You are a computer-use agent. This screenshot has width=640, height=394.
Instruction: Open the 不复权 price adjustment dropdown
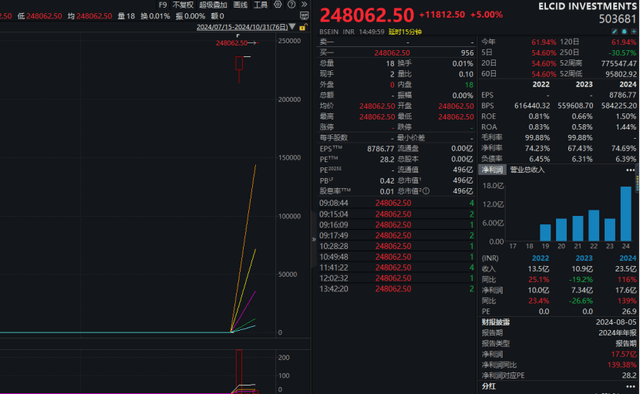pos(183,5)
